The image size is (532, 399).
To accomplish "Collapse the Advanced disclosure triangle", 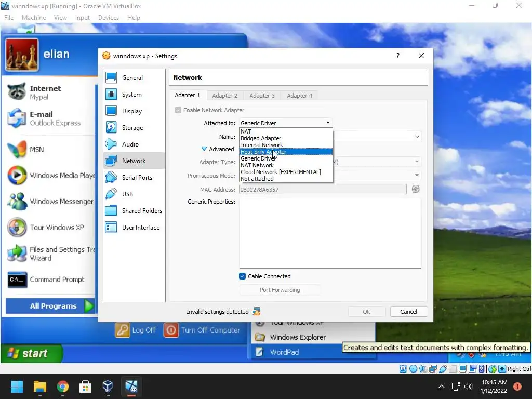I will point(204,149).
